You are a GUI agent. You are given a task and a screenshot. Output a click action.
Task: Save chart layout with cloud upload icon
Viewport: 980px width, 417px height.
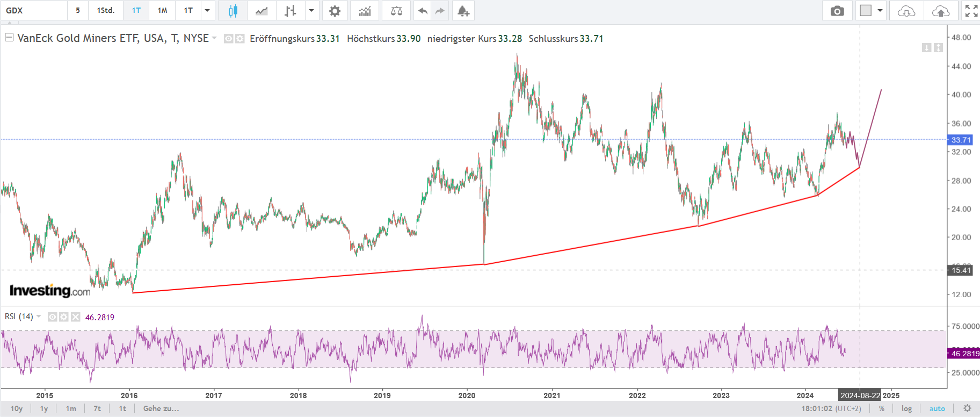click(x=940, y=11)
